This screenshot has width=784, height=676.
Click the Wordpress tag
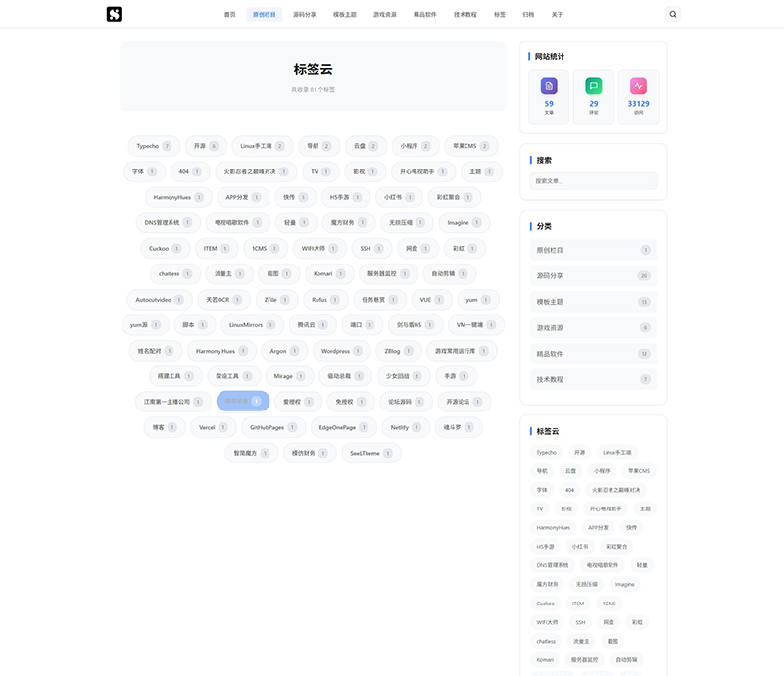(341, 350)
